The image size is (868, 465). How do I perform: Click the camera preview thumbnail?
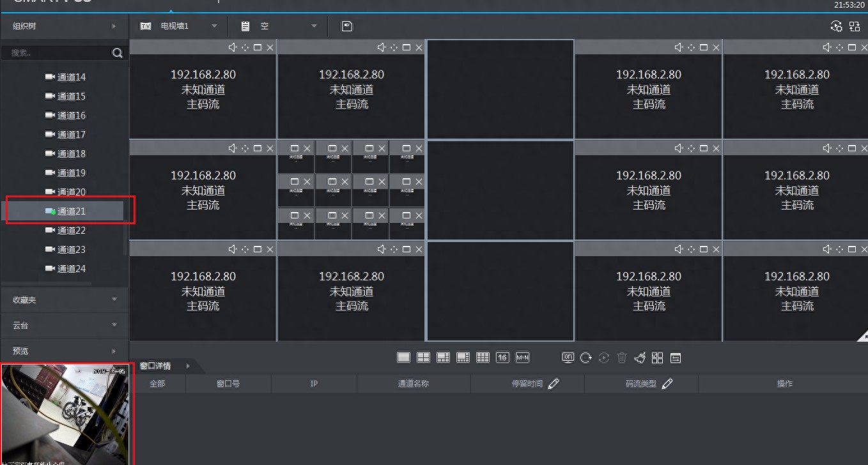pos(65,415)
